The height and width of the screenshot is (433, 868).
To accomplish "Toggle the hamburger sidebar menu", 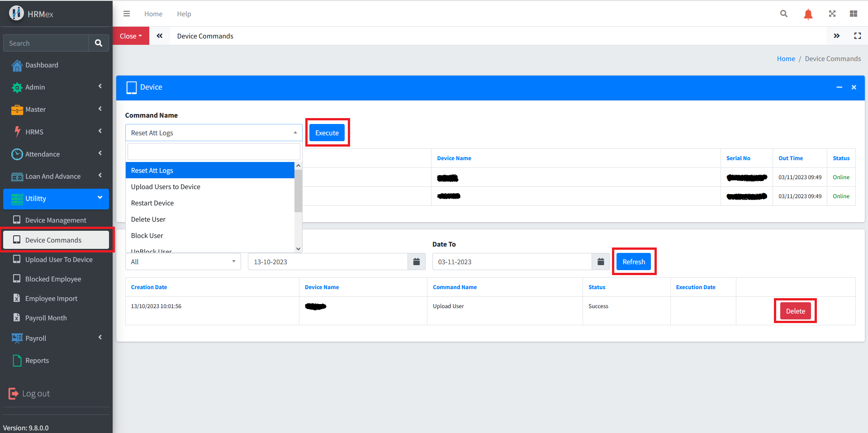I will click(x=127, y=14).
